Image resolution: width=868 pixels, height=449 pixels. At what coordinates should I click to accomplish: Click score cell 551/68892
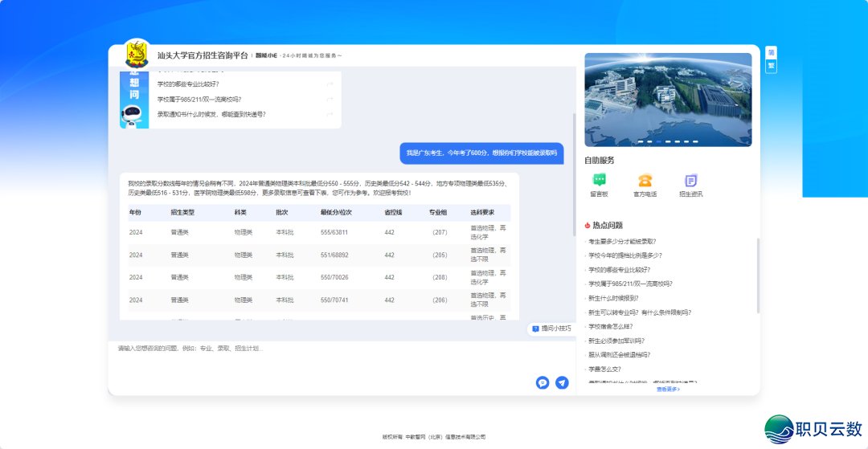334,255
